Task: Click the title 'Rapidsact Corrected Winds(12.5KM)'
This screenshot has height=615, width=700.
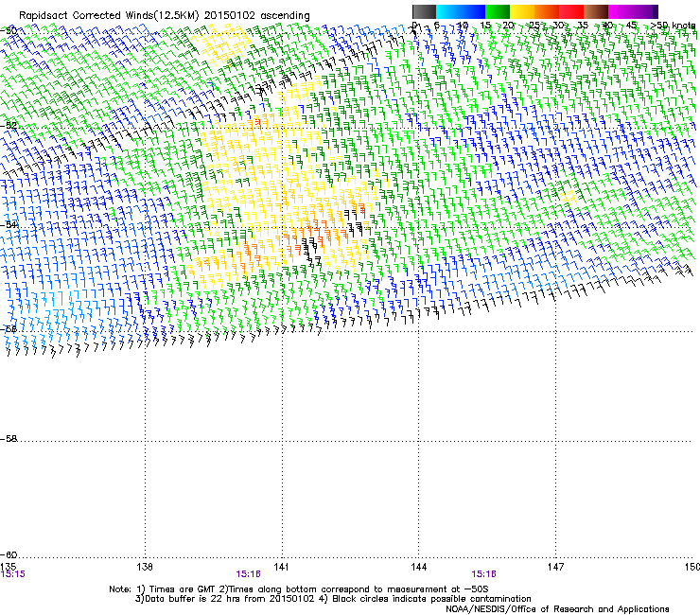Action: pyautogui.click(x=109, y=16)
